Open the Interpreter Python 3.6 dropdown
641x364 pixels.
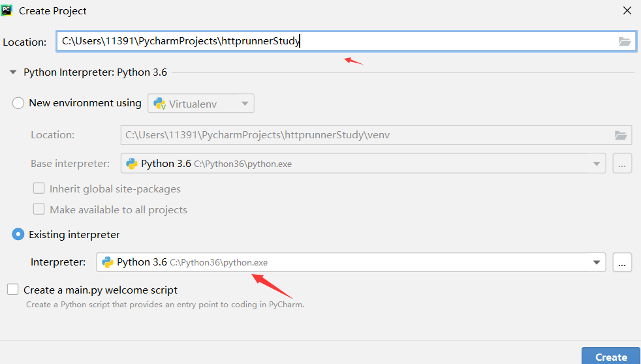[351, 262]
